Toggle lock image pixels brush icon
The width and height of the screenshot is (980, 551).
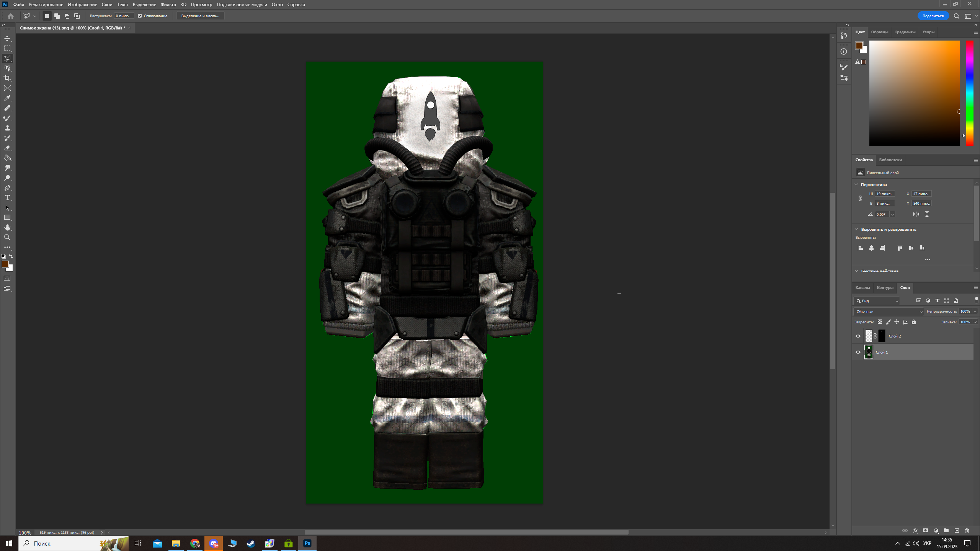[888, 322]
